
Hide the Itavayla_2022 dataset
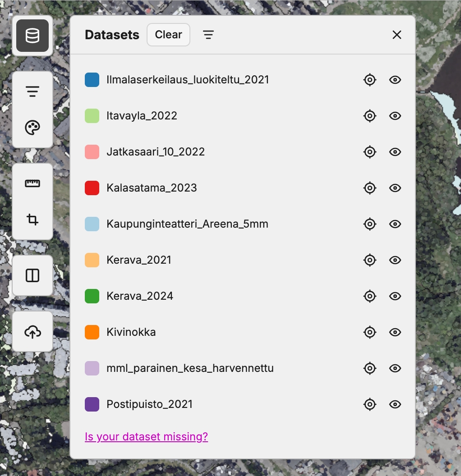pyautogui.click(x=395, y=116)
